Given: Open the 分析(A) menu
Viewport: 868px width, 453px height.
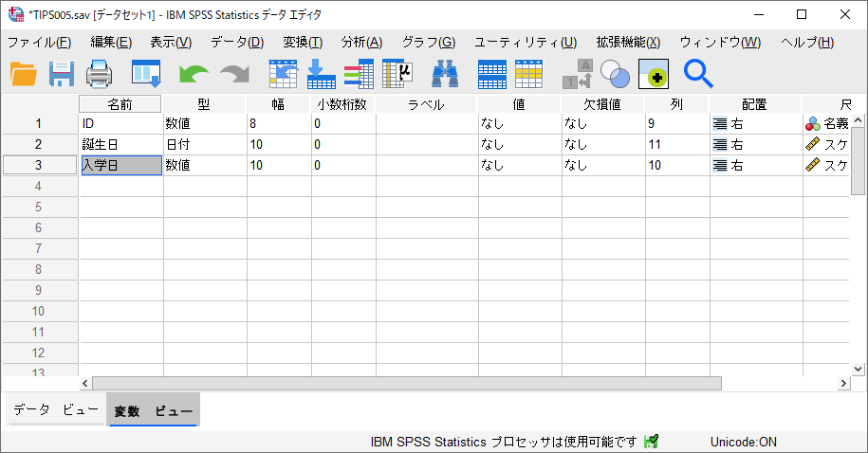Looking at the screenshot, I should coord(362,43).
